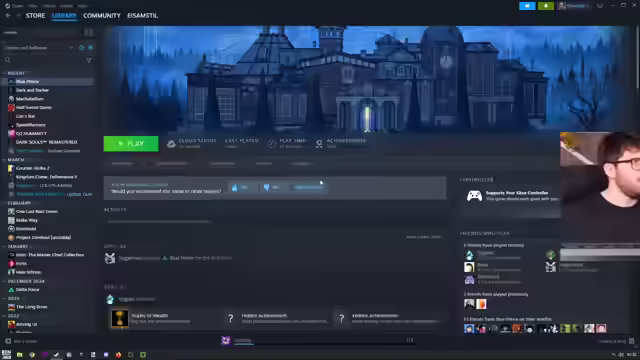Click the green downloads icon in title bar

click(546, 6)
